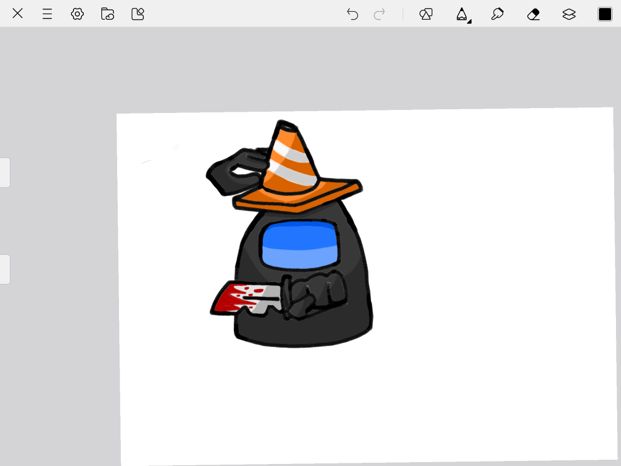
Task: Open the cloud folder gallery icon
Action: 107,14
